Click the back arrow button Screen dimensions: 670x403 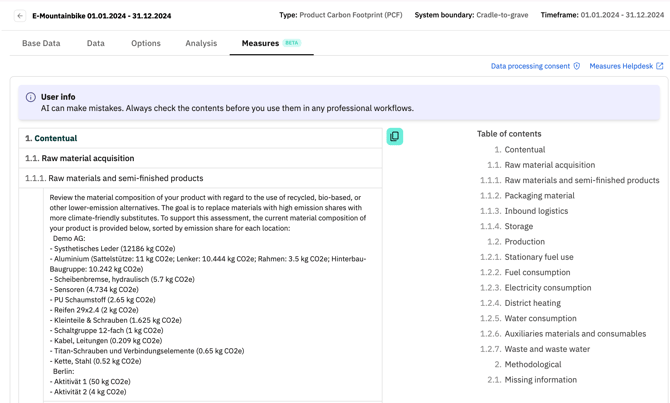point(20,16)
